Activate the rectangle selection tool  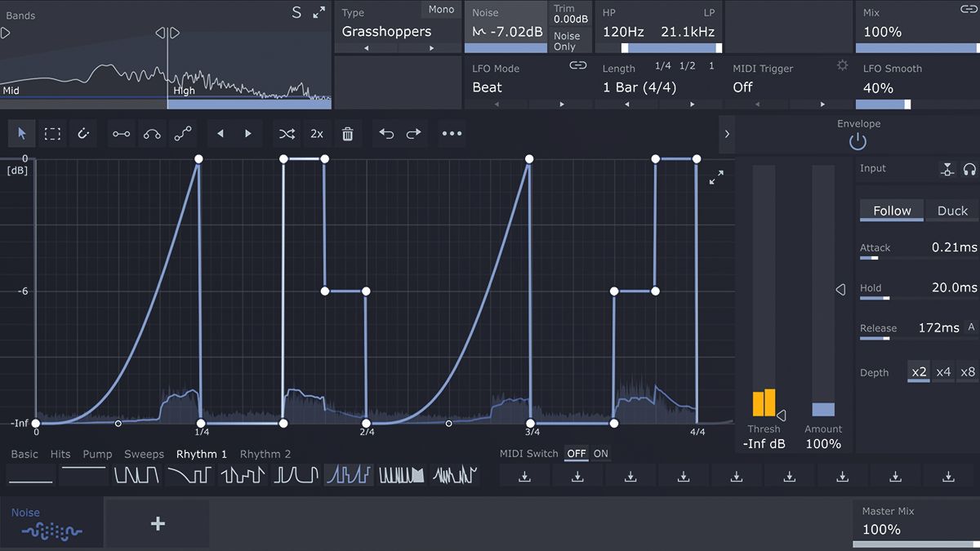tap(52, 133)
